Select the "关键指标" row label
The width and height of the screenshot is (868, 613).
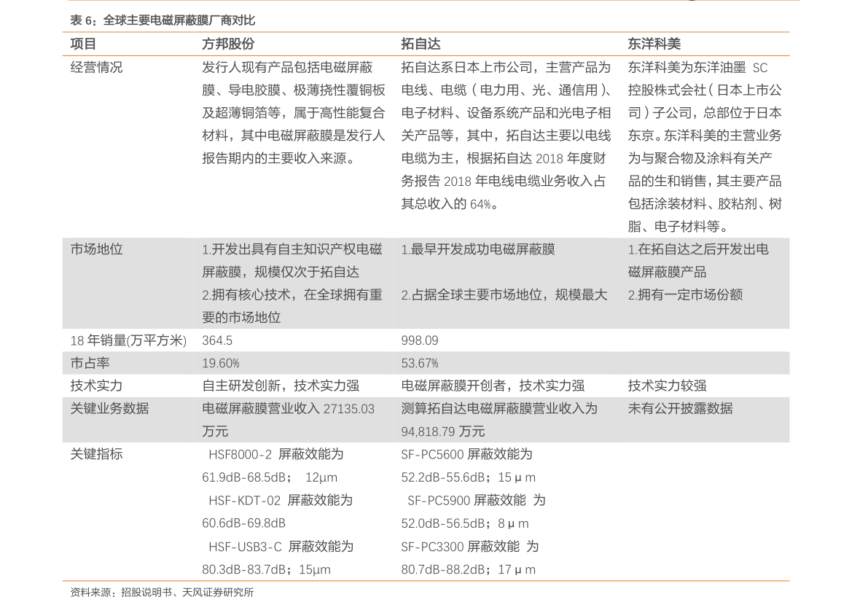coord(96,454)
